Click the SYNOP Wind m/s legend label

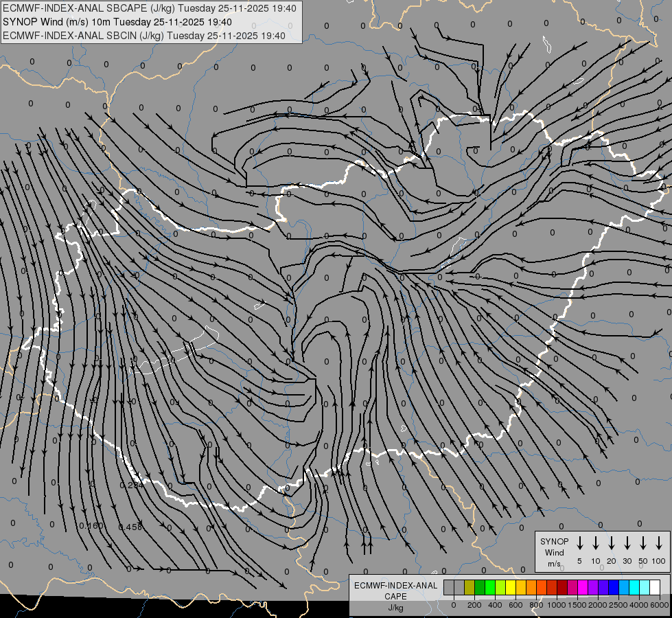pos(554,552)
